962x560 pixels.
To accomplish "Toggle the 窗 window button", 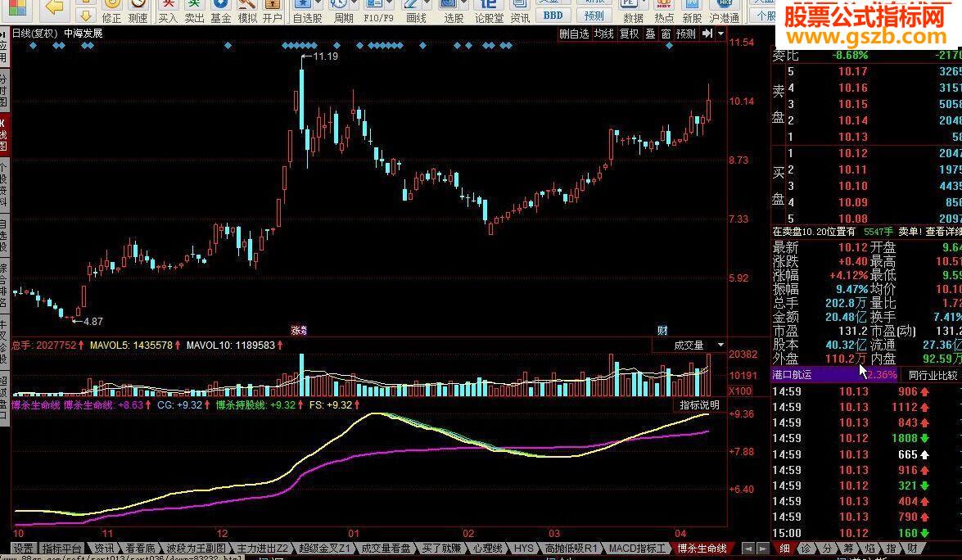I will (x=666, y=34).
